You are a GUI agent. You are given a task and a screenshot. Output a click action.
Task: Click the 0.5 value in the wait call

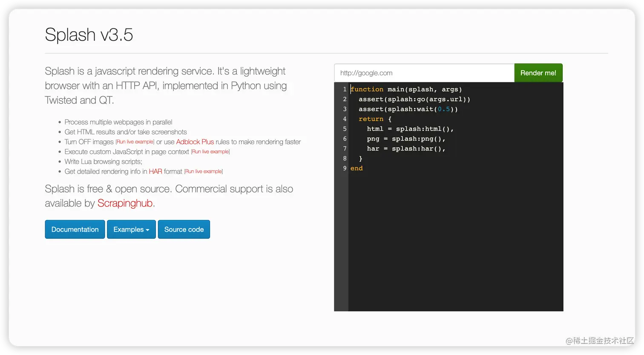pyautogui.click(x=444, y=109)
